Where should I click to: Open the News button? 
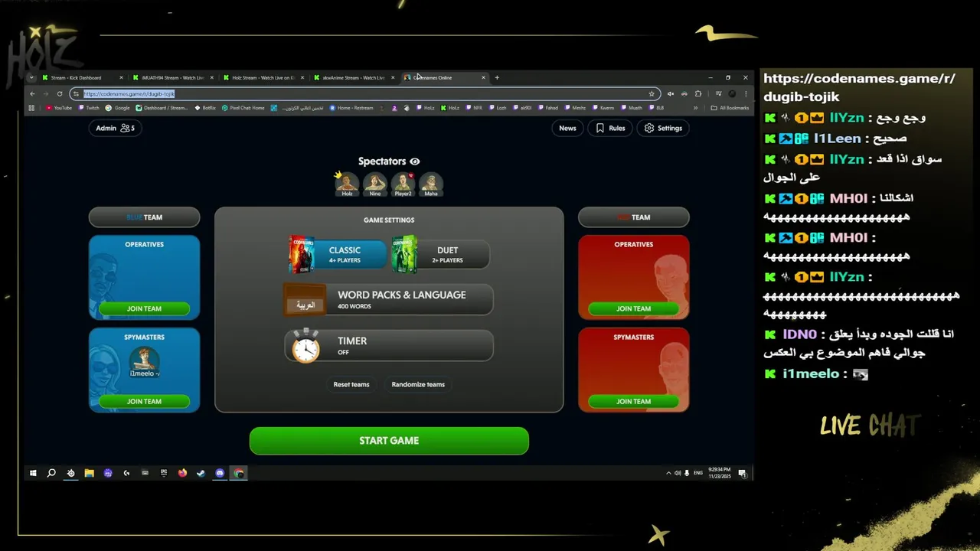[567, 128]
